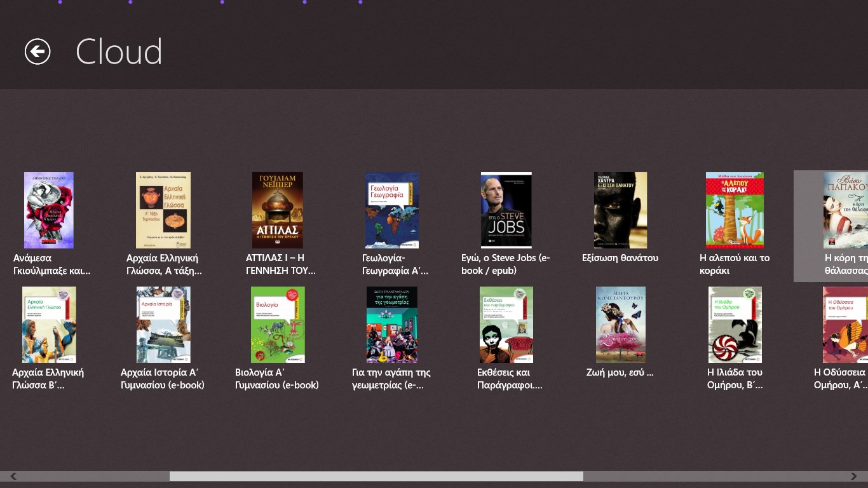Select "Αρχαία Ελληνική Γλώσσα Β΄" cover

tap(49, 325)
